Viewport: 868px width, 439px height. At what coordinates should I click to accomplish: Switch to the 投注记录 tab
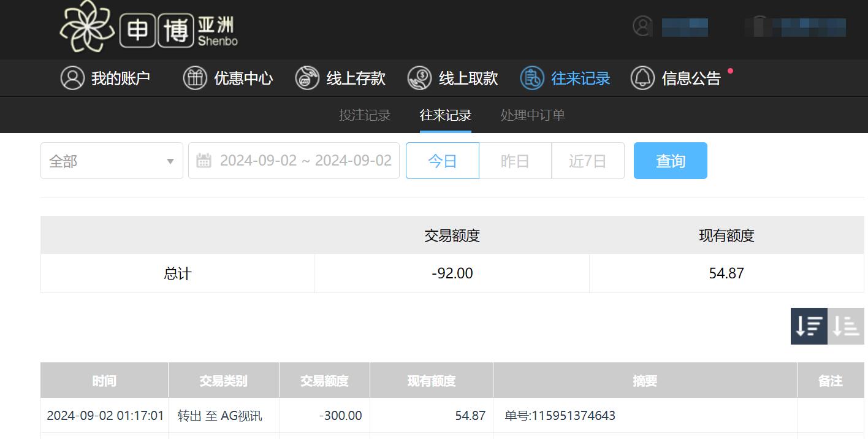point(364,115)
